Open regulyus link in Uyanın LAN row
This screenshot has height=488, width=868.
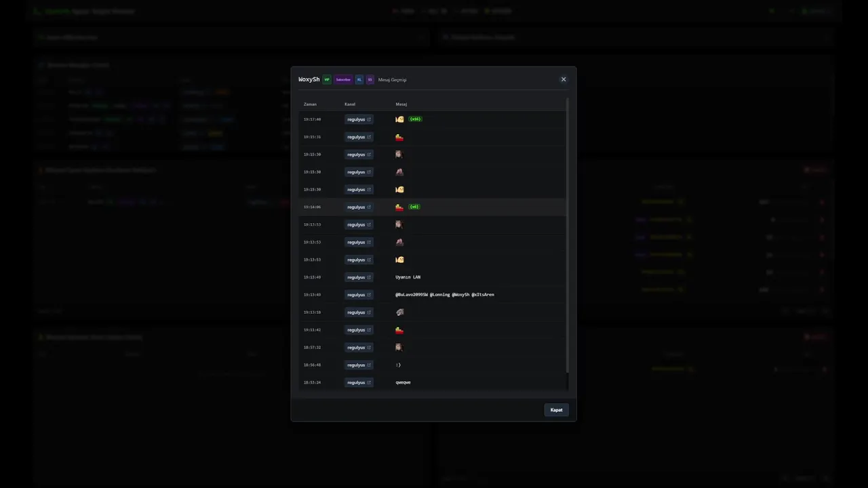359,277
